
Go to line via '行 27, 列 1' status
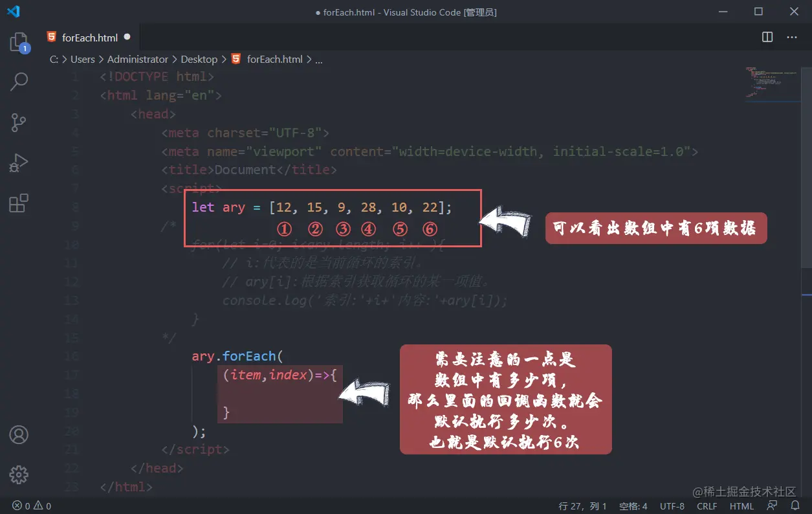tap(582, 506)
